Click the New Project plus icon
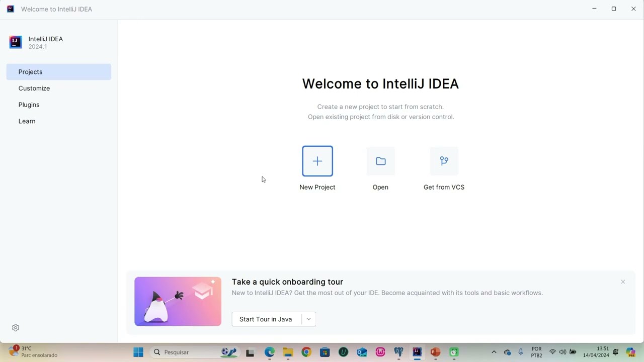Viewport: 644px width, 362px height. [317, 161]
